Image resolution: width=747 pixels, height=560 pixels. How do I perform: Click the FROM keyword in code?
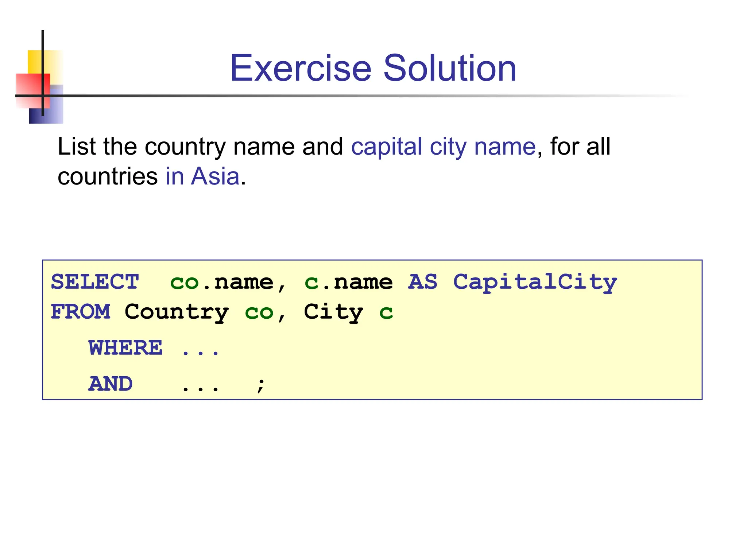point(80,312)
